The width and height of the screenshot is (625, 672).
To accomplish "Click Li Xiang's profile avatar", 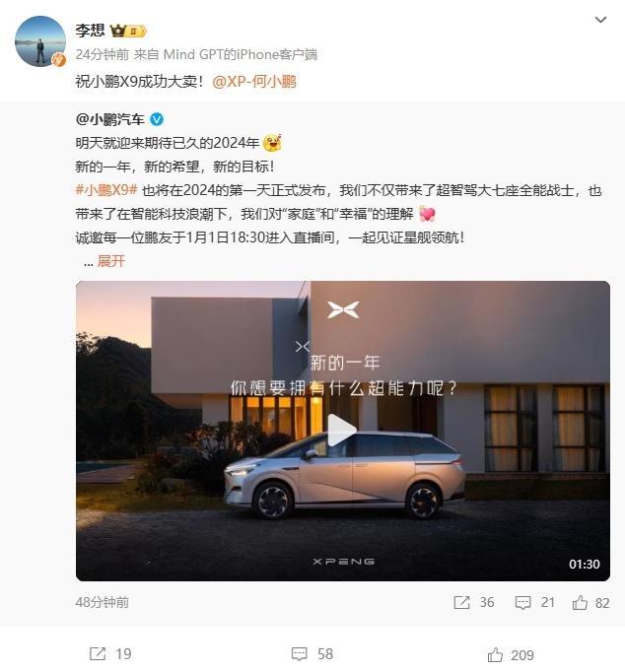I will (x=40, y=41).
